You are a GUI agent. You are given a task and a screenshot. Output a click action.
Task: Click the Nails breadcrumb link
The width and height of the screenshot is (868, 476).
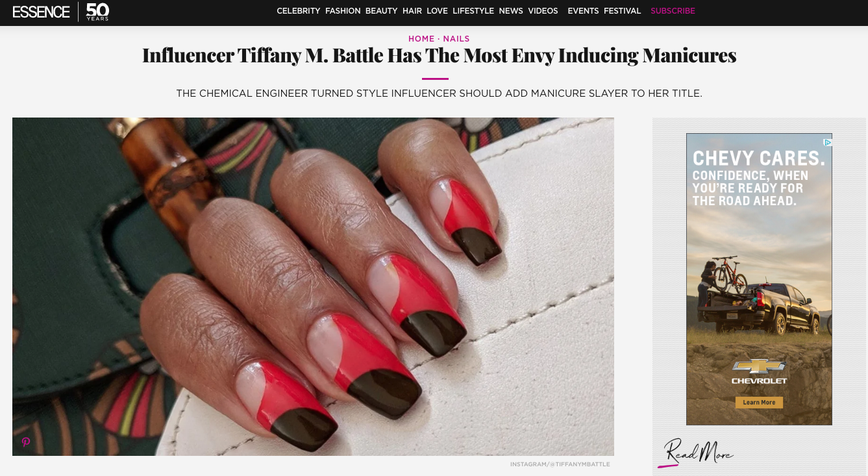pos(456,39)
